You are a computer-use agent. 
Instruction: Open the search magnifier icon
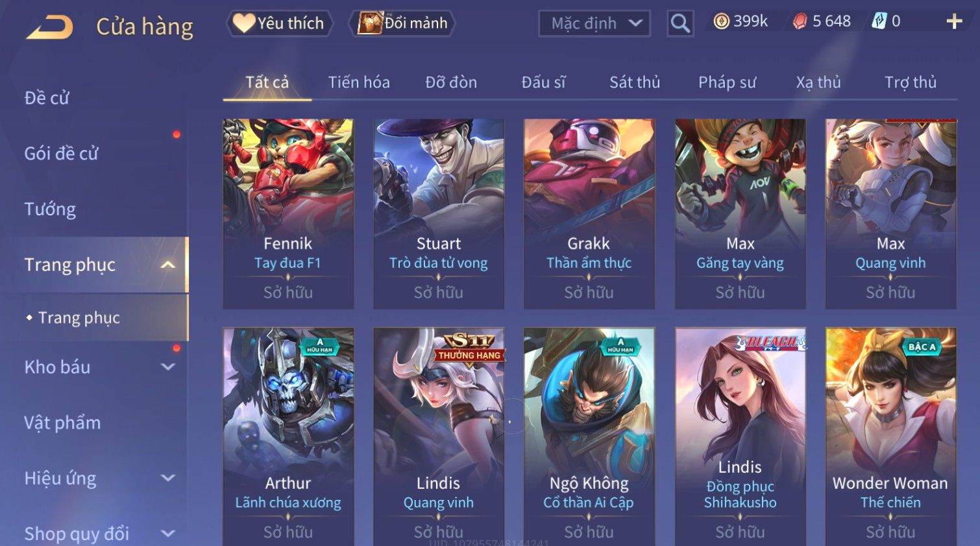pyautogui.click(x=680, y=23)
